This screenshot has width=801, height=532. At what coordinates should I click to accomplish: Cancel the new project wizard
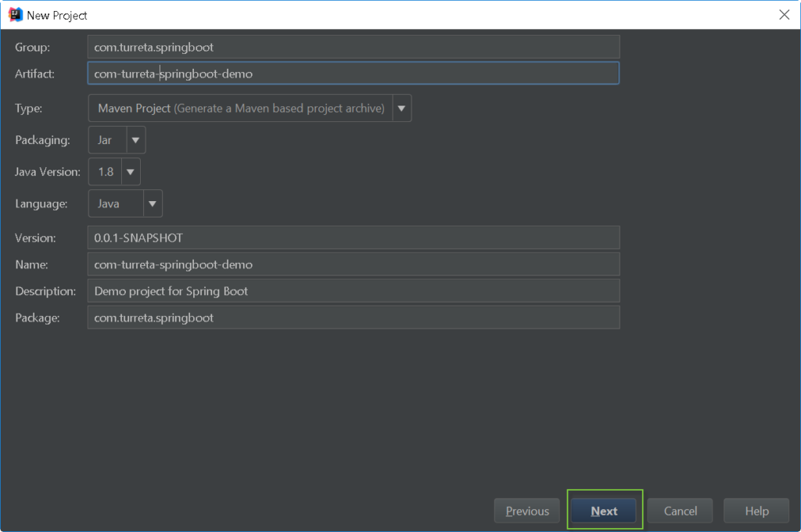680,511
